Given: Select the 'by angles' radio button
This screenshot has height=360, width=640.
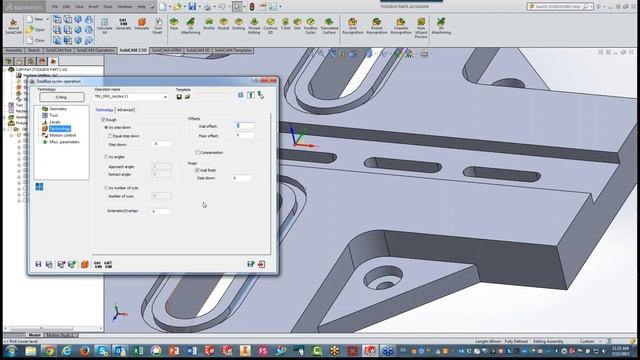Looking at the screenshot, I should 106,157.
